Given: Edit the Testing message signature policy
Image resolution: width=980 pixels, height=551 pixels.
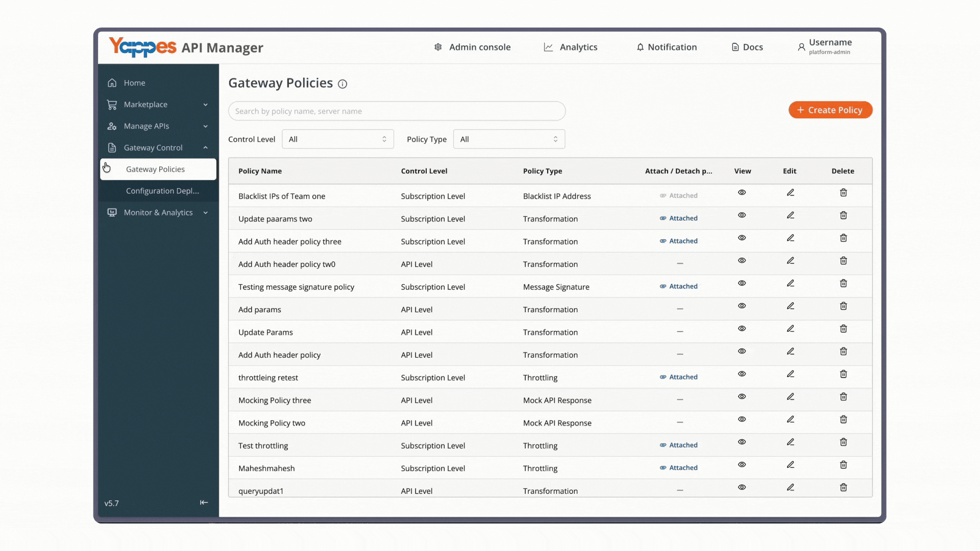Looking at the screenshot, I should click(790, 284).
